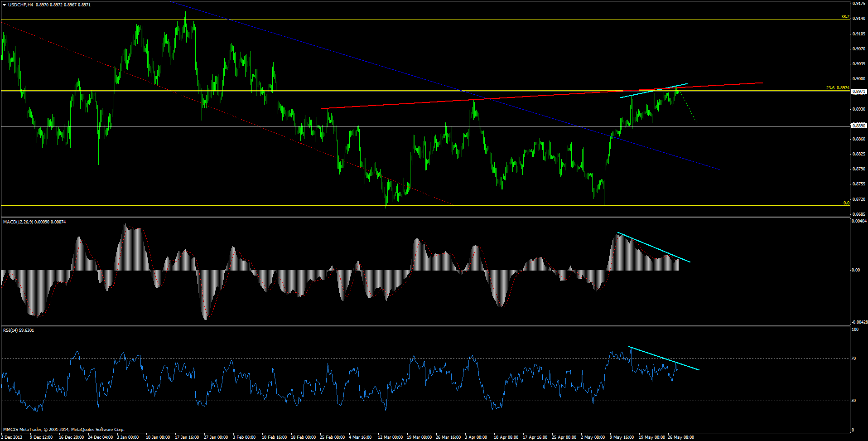Click the 0.9035 price axis label

point(859,64)
